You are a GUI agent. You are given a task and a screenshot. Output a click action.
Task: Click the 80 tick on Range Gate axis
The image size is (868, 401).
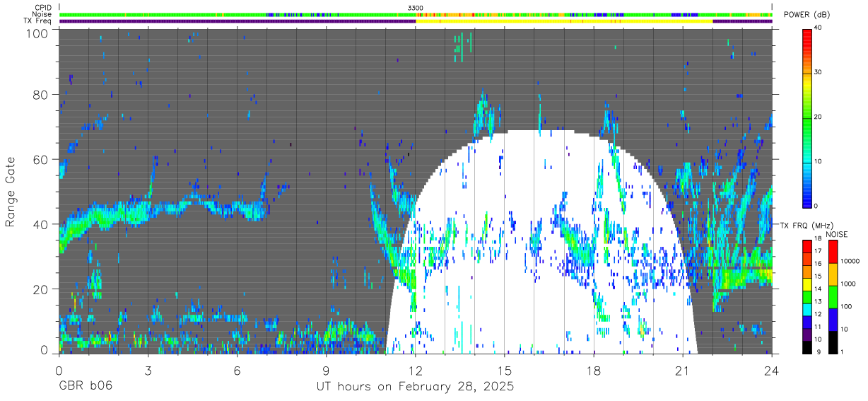click(41, 95)
